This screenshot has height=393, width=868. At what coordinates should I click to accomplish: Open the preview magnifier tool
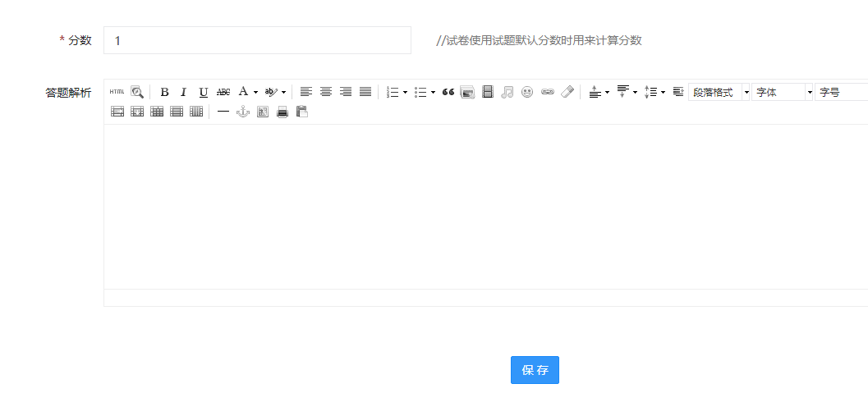[x=137, y=92]
